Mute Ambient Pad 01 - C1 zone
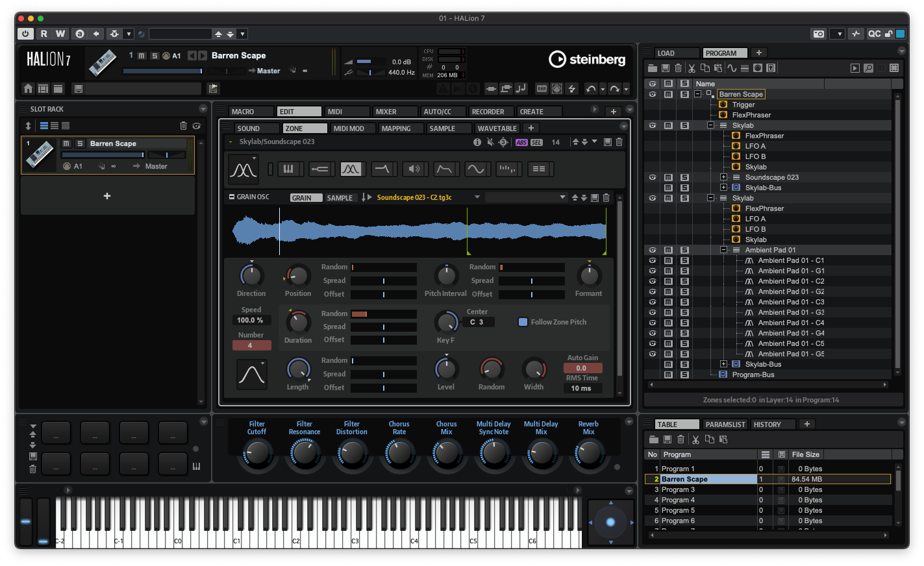Viewport: 924px width, 566px height. tap(668, 260)
